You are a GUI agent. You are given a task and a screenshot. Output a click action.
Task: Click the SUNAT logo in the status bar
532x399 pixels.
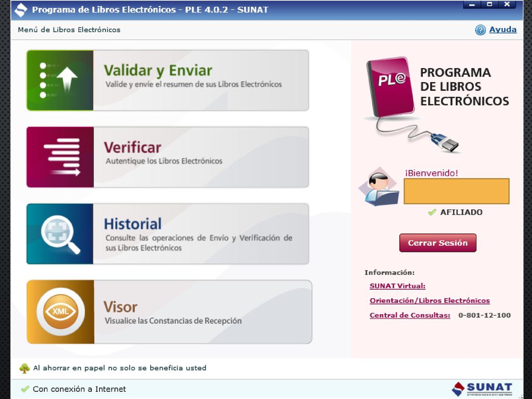(482, 389)
